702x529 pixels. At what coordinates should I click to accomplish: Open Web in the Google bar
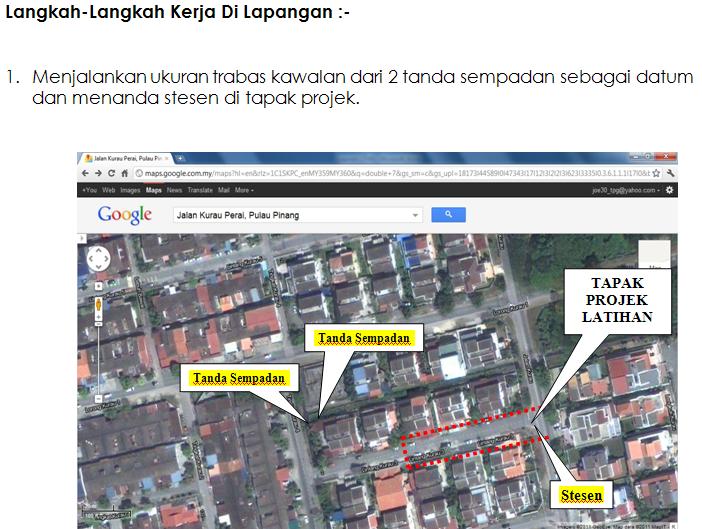click(108, 190)
